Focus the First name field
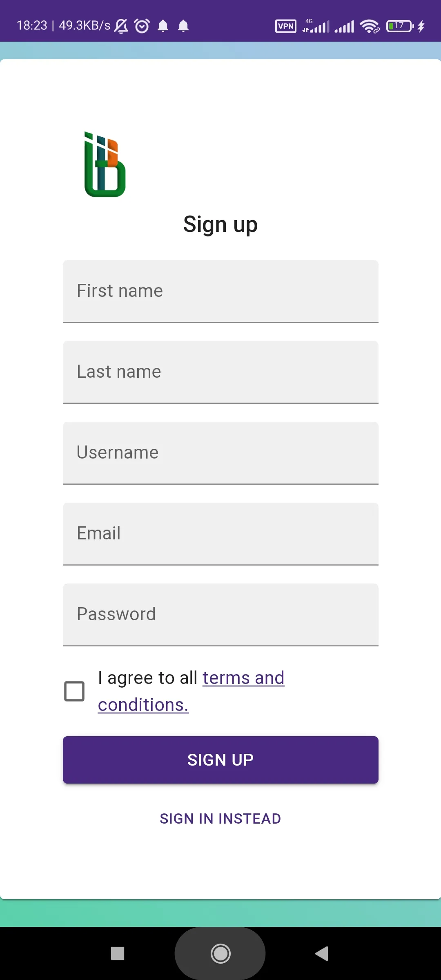Viewport: 441px width, 980px height. point(220,291)
